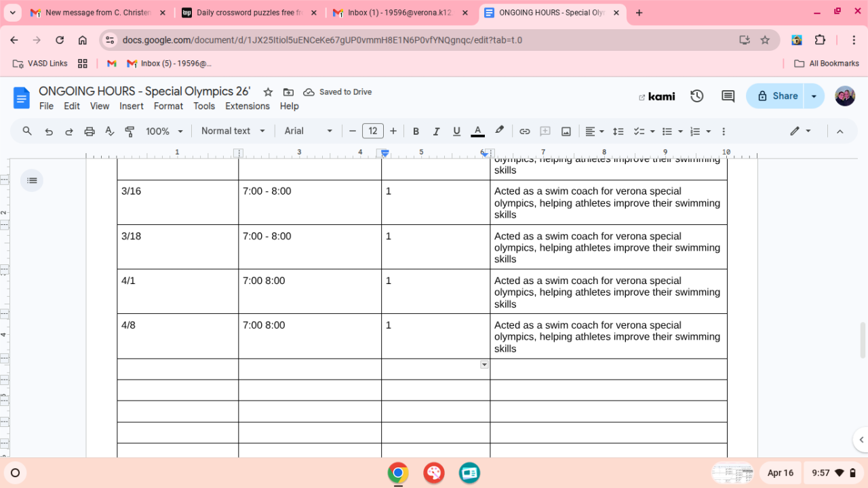Open the View menu
The image size is (868, 488).
[100, 106]
